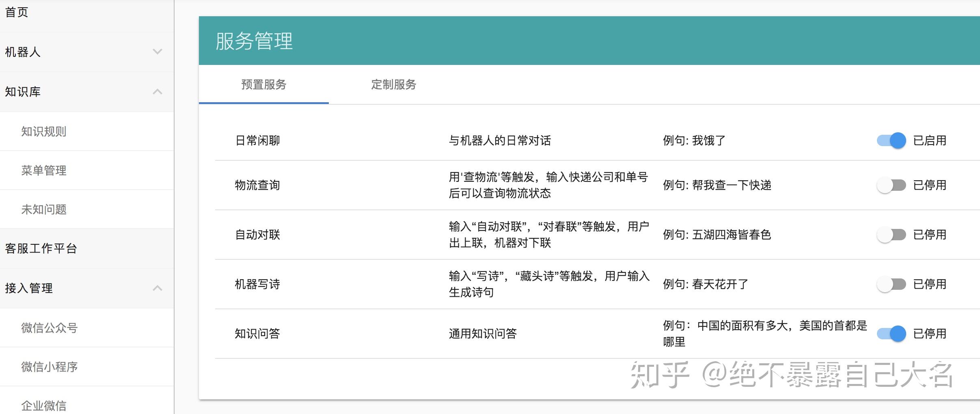Toggle the 日常闲聊 service switch
Screen dimensions: 980x414
(891, 140)
